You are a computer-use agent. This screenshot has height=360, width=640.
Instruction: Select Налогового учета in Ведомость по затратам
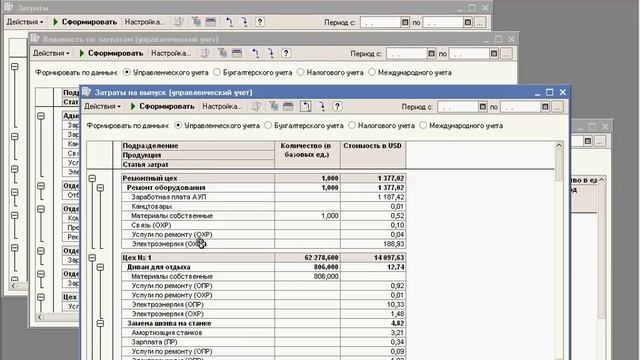pos(300,72)
